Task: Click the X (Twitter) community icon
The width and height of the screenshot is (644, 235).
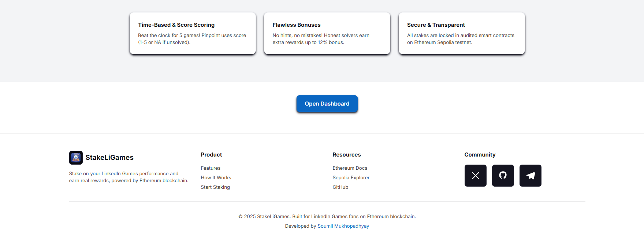Action: coord(475,176)
